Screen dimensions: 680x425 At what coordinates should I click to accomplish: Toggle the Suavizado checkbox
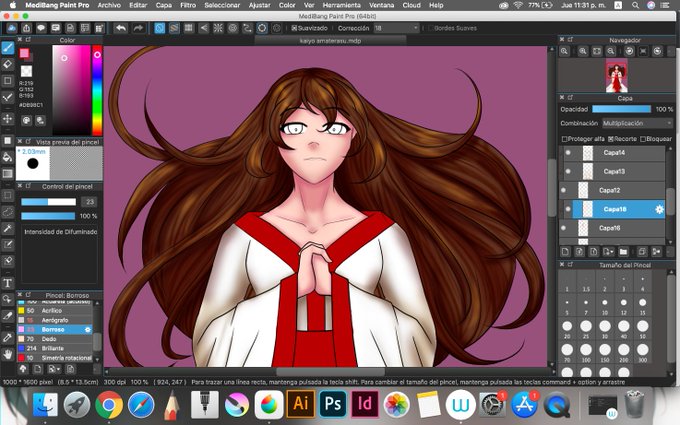pyautogui.click(x=294, y=28)
